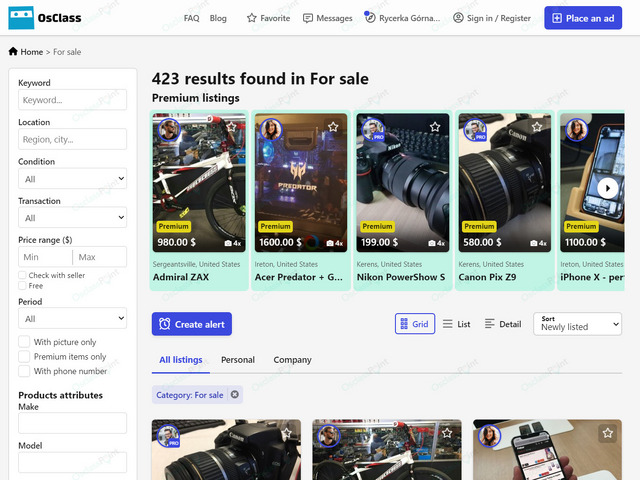Open the Transaction dropdown
Image resolution: width=640 pixels, height=480 pixels.
click(72, 217)
